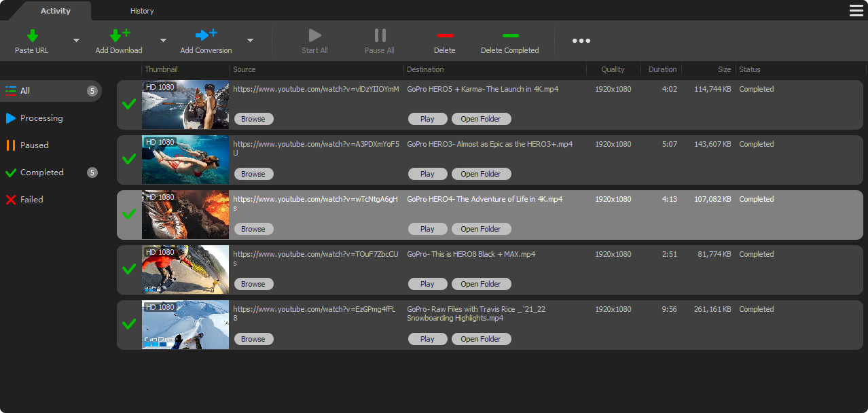Sort by the Quality column header

point(613,69)
